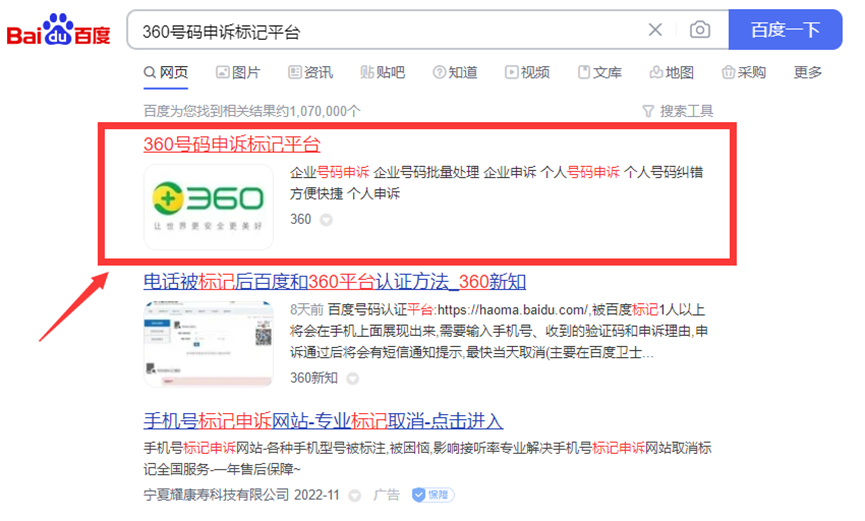Click 宁夏耀康寿科技有限公司 advertiser name
865x521 pixels.
pyautogui.click(x=216, y=495)
